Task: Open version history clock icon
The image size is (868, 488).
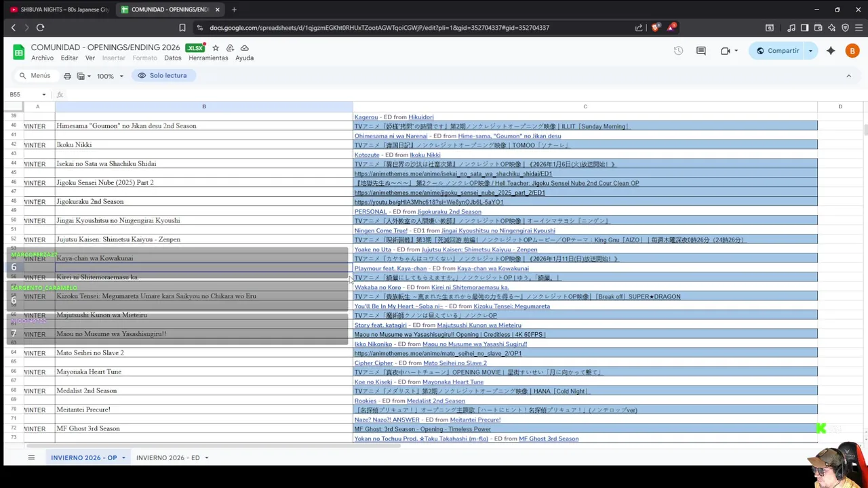Action: coord(678,51)
